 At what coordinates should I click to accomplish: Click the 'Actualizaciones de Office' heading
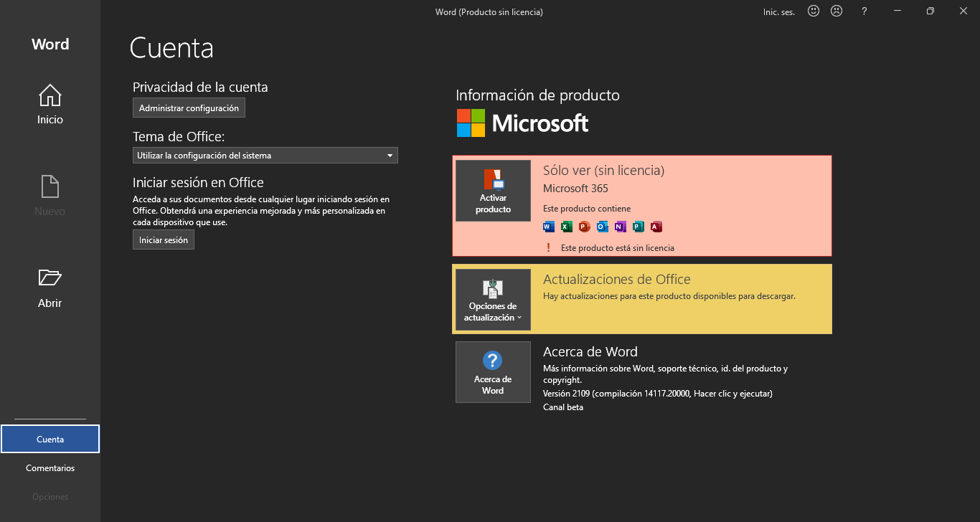pyautogui.click(x=617, y=280)
